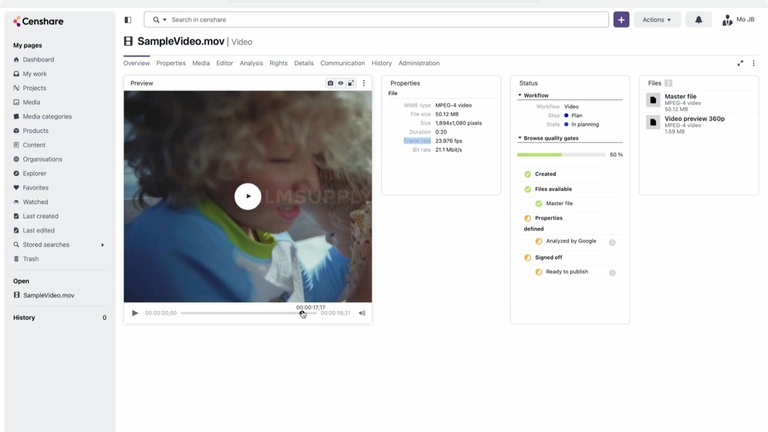Click the small play button below video
This screenshot has height=432, width=768.
tap(135, 313)
